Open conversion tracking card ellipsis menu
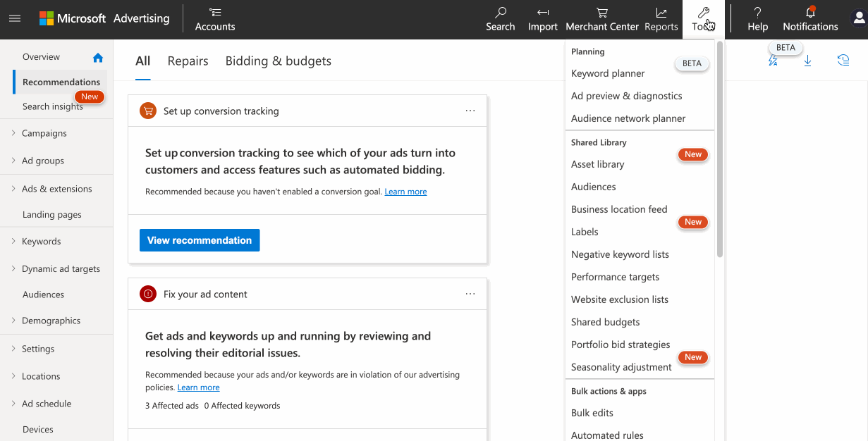The height and width of the screenshot is (441, 868). 470,111
